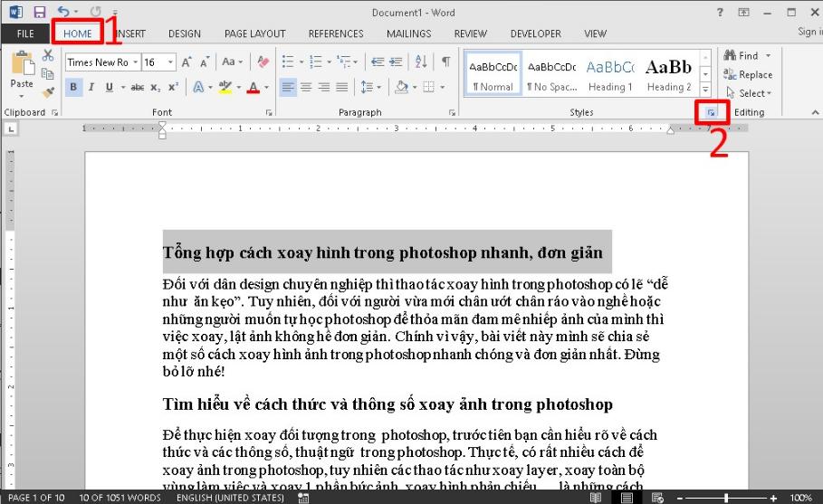Toggle show/hide paragraph marks
This screenshot has height=504, width=823.
(445, 62)
